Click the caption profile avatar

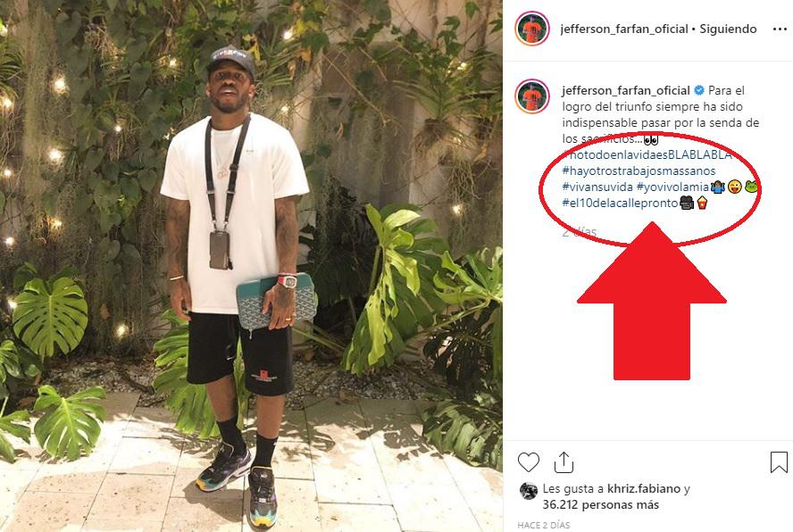tap(532, 96)
